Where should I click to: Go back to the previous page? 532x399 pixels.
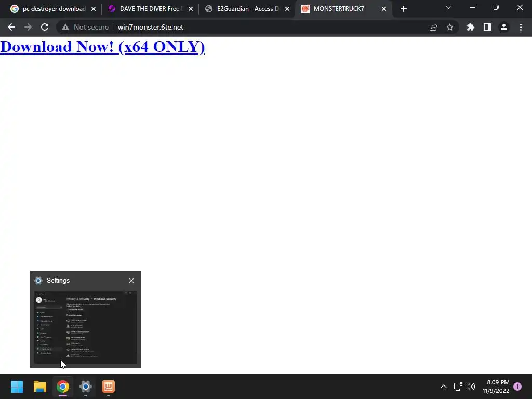[x=11, y=27]
